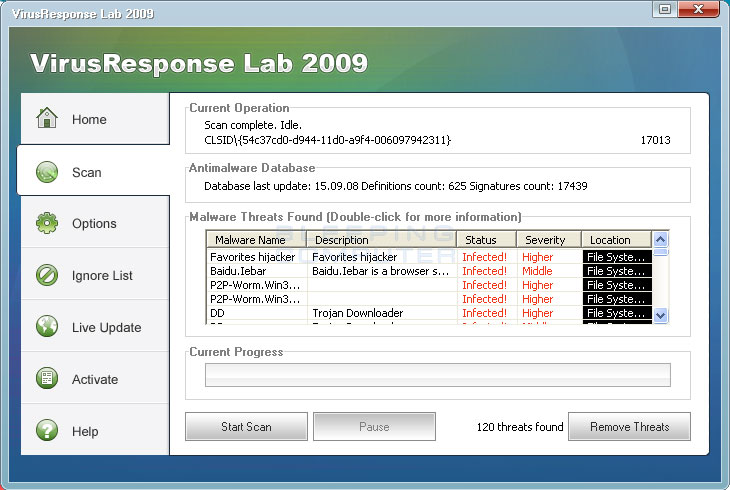Screen dimensions: 730x490
Task: Click the Options gear icon
Action: tap(47, 223)
